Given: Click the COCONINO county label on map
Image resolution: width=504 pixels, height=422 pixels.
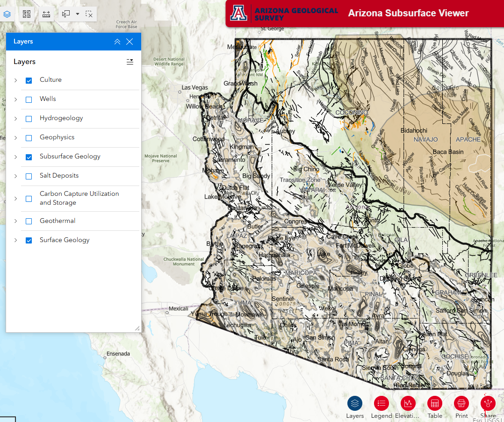Looking at the screenshot, I should [352, 113].
